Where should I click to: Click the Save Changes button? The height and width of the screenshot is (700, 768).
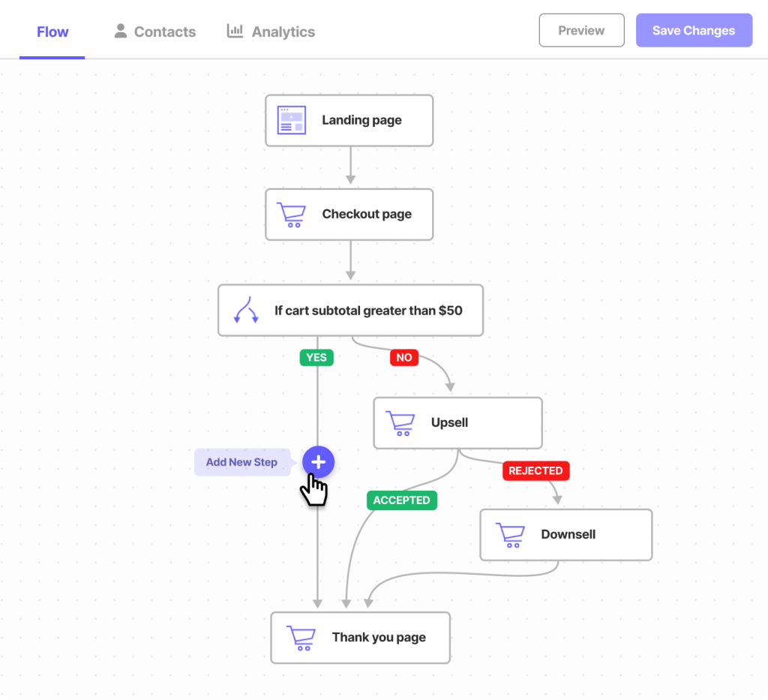coord(694,30)
